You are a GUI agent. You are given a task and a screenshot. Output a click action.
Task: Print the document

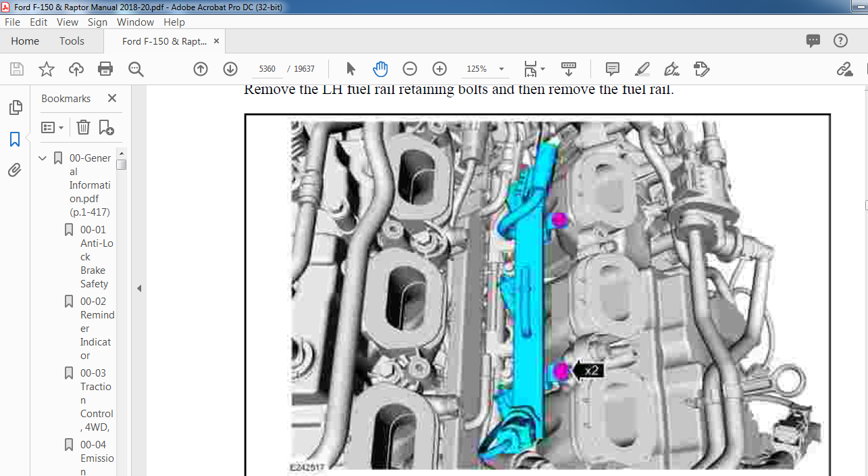point(105,69)
